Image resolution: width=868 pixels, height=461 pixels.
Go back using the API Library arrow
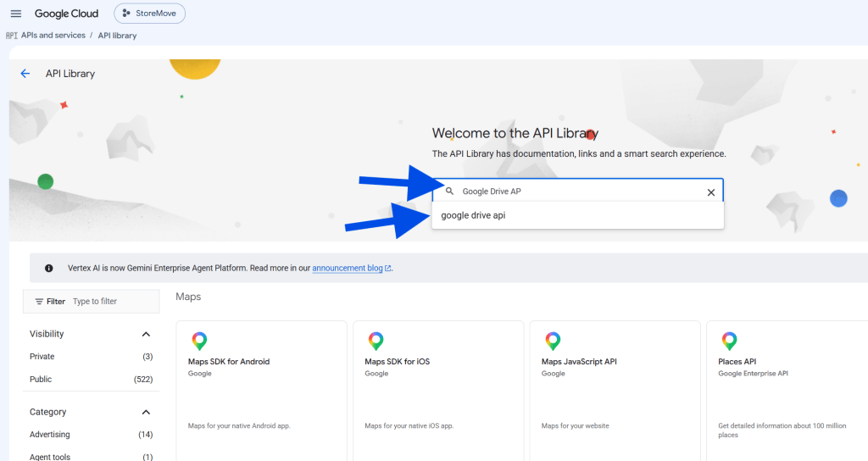coord(25,74)
